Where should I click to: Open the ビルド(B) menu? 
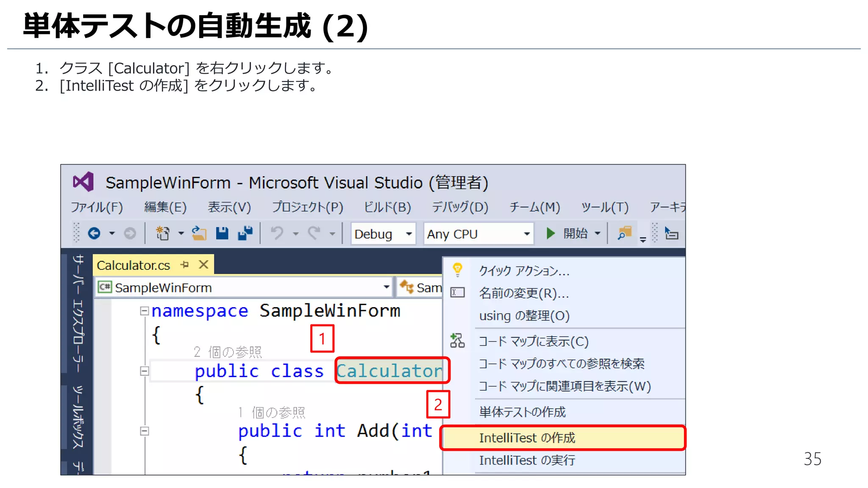(387, 207)
